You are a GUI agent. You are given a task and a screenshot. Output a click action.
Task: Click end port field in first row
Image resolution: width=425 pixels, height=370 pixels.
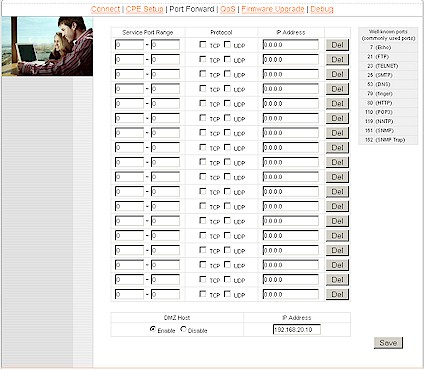pos(165,45)
